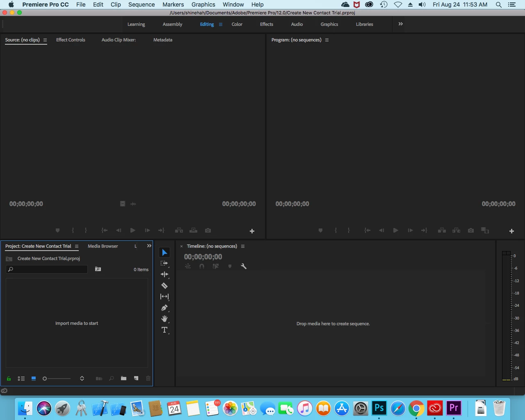525x420 pixels.
Task: Click Automate to Sequence icon in Project panel
Action: (x=99, y=378)
